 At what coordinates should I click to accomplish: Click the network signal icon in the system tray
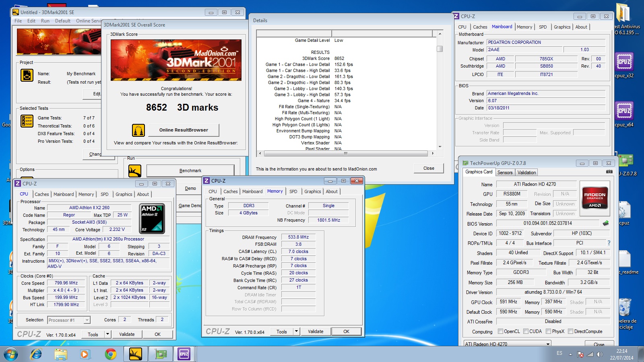tap(590, 354)
